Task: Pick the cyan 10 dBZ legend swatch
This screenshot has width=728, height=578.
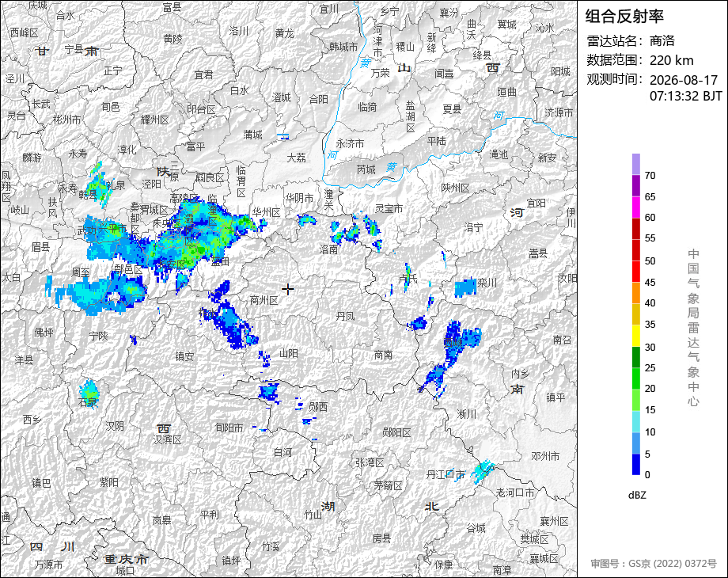Action: (636, 422)
